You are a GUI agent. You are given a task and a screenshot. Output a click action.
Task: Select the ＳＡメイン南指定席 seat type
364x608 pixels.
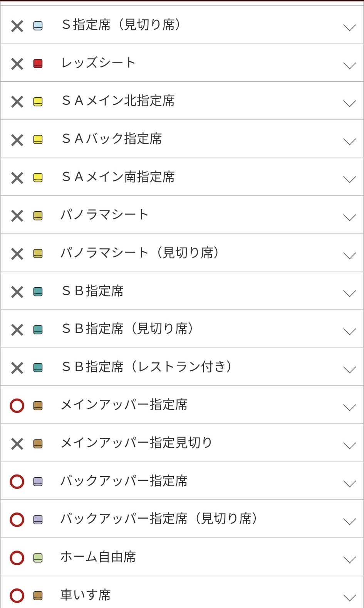tap(118, 177)
